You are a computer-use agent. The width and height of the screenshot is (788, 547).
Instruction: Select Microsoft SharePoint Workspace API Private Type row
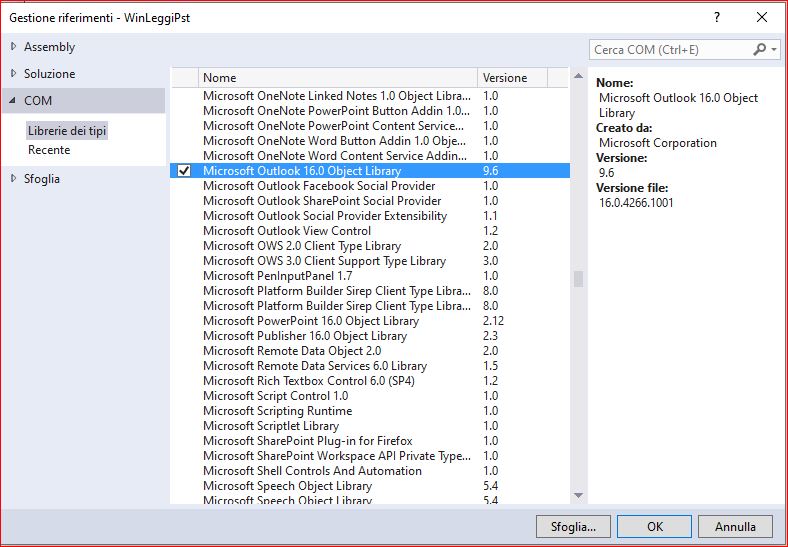pos(370,456)
